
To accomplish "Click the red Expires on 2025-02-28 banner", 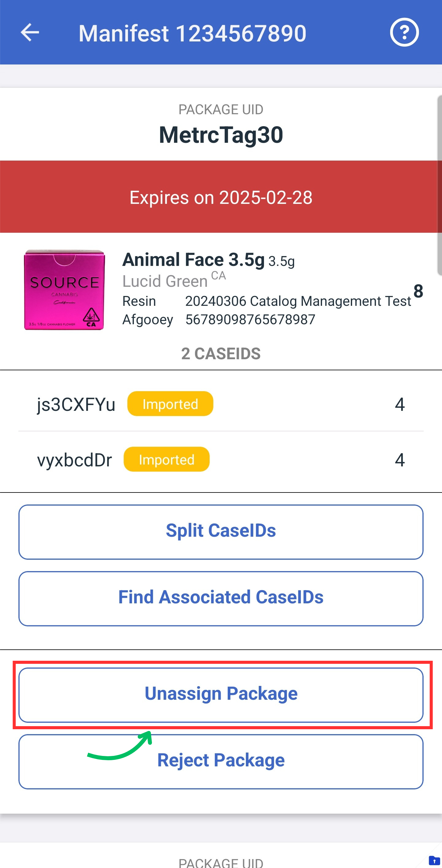I will 221,197.
